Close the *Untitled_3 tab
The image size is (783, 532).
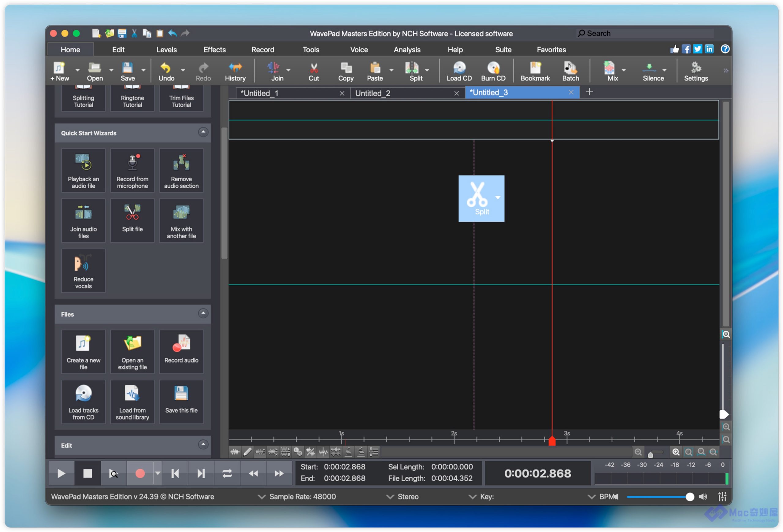(571, 92)
